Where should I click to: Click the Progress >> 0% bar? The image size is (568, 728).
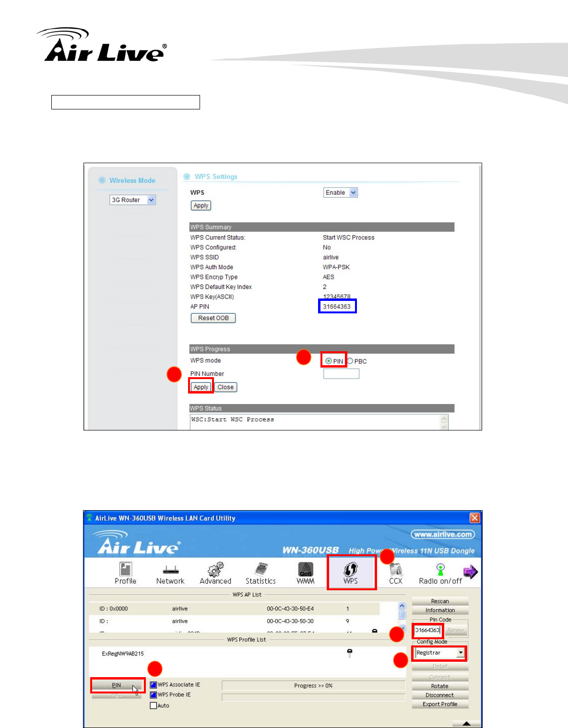pyautogui.click(x=313, y=685)
